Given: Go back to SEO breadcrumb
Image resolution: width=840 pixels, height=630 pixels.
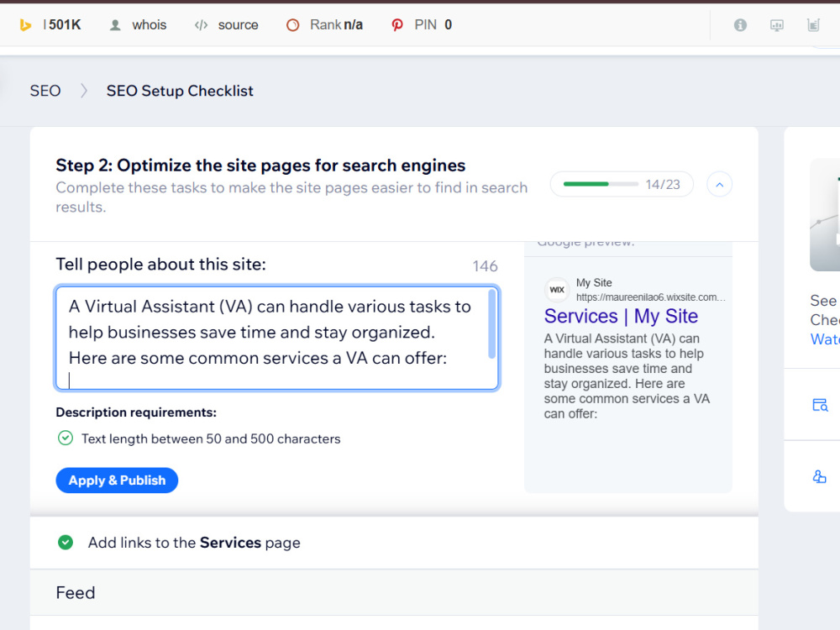Looking at the screenshot, I should coord(45,91).
